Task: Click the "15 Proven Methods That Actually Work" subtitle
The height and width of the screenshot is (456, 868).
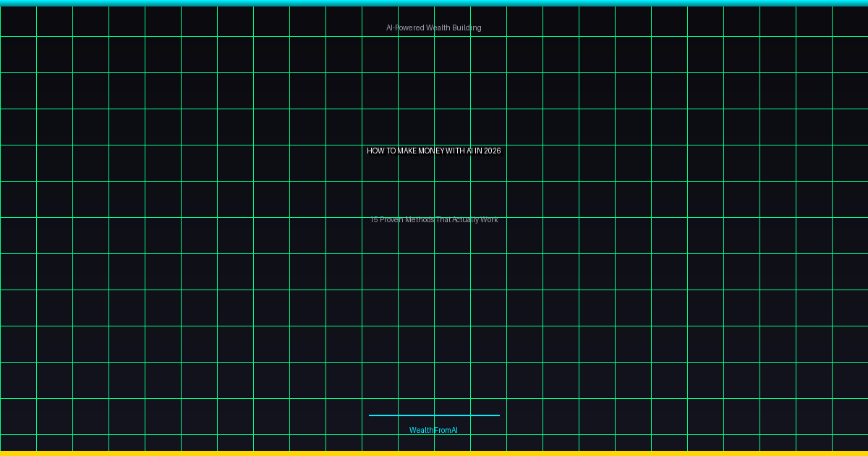Action: tap(433, 220)
